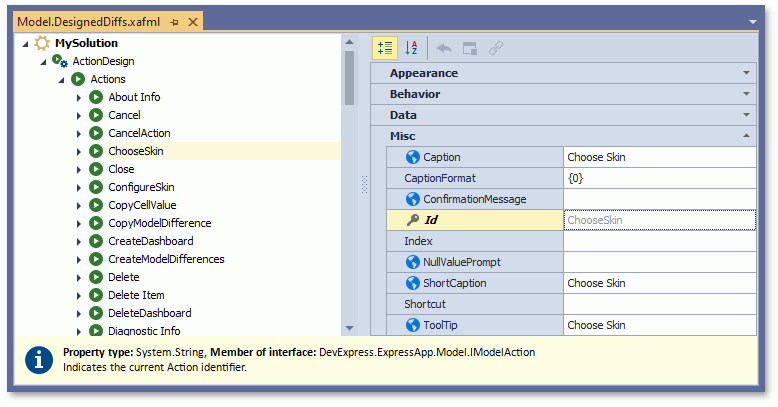778x407 pixels.
Task: Click the CancelAction green play icon
Action: click(x=96, y=133)
